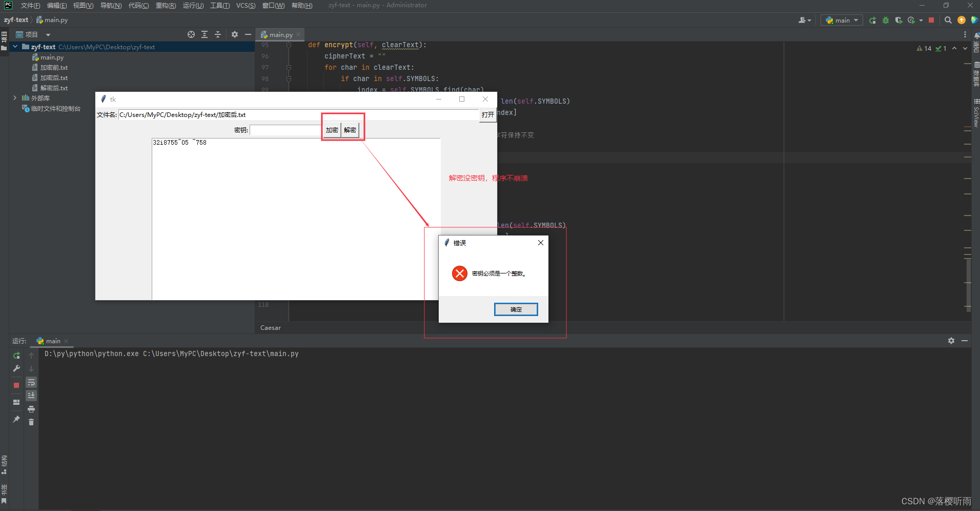This screenshot has height=511, width=980.
Task: Click the 解密 button in tk window
Action: 350,130
